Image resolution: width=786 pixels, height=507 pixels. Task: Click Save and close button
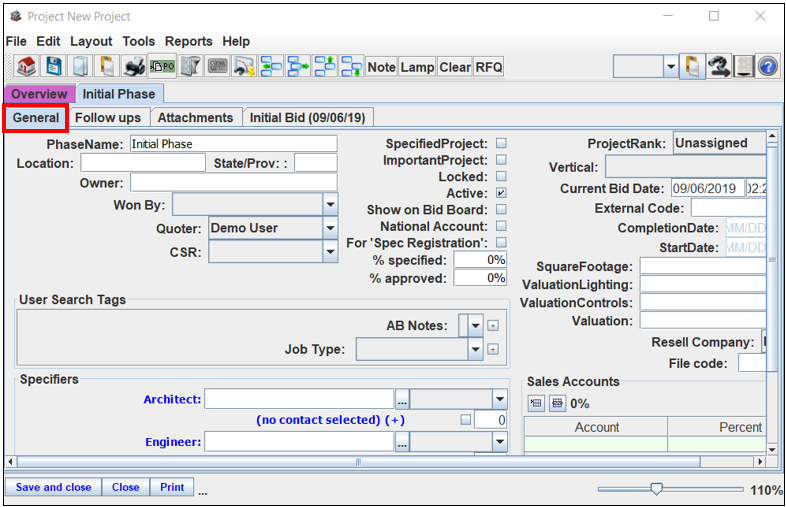pyautogui.click(x=54, y=487)
